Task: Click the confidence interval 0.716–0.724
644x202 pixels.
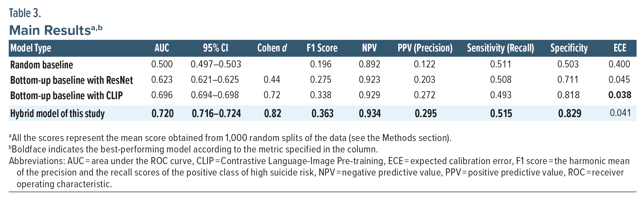Action: pos(216,113)
